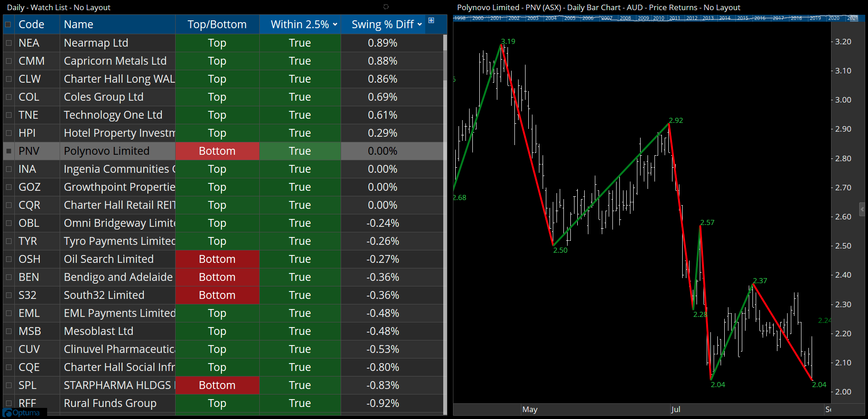The width and height of the screenshot is (868, 419).
Task: Click 2010 on the chart's year navigator strip
Action: pos(659,18)
